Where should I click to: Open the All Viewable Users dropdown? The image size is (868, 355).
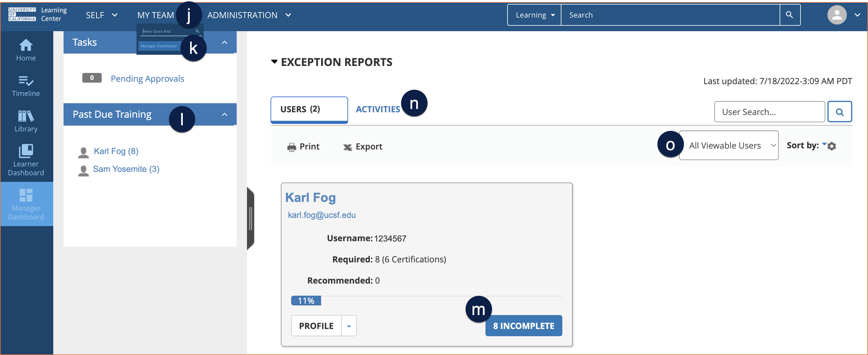point(729,146)
